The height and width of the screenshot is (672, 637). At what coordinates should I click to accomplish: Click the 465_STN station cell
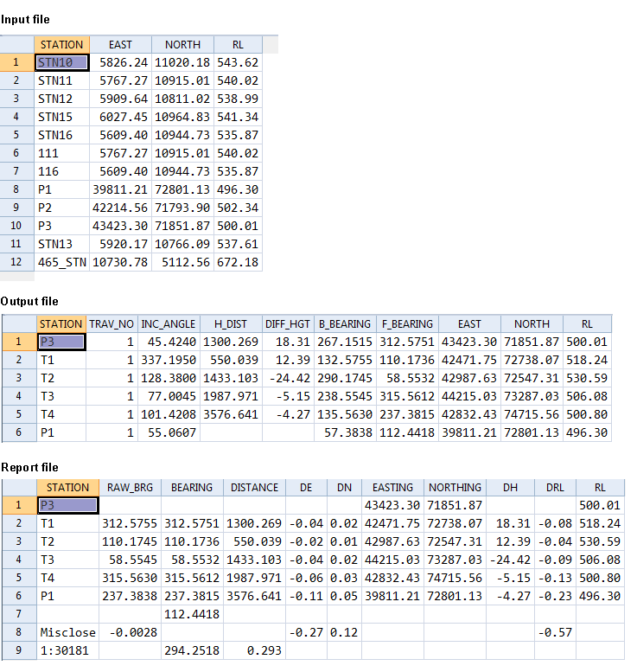pyautogui.click(x=61, y=262)
